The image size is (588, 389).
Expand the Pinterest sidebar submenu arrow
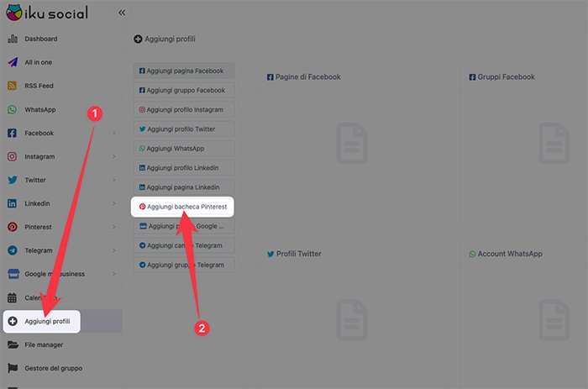[x=114, y=227]
